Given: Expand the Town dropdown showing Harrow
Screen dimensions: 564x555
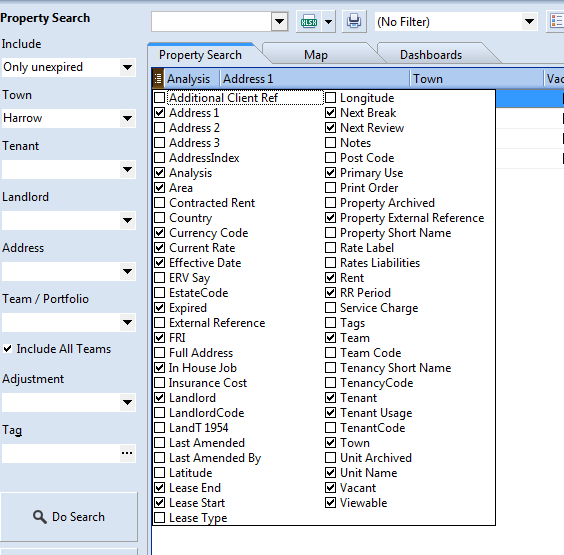Looking at the screenshot, I should coord(127,118).
